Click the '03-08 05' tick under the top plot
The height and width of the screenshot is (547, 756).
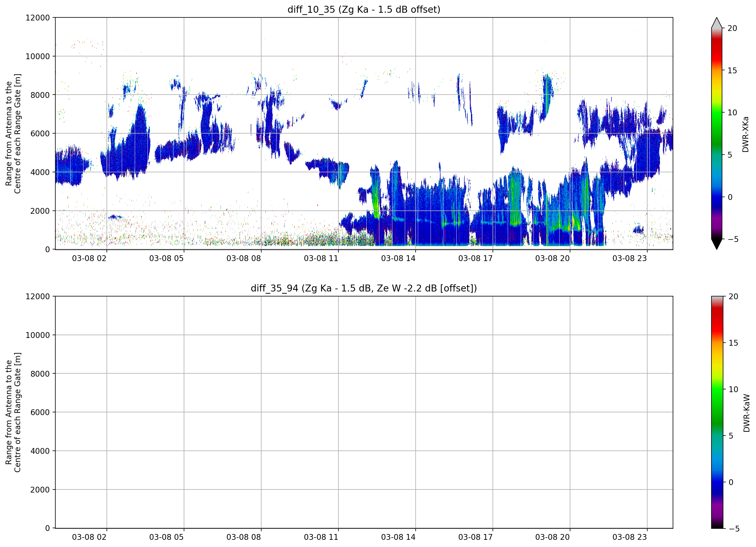pyautogui.click(x=166, y=259)
